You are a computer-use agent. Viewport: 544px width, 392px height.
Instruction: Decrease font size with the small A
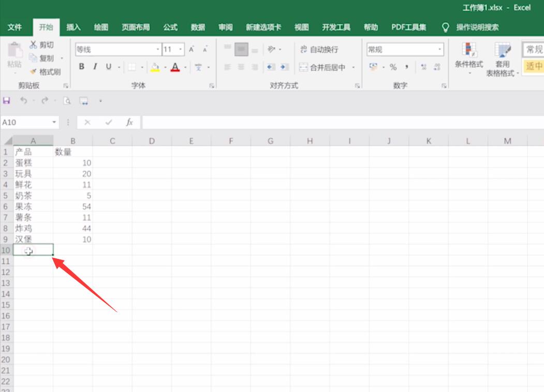205,50
